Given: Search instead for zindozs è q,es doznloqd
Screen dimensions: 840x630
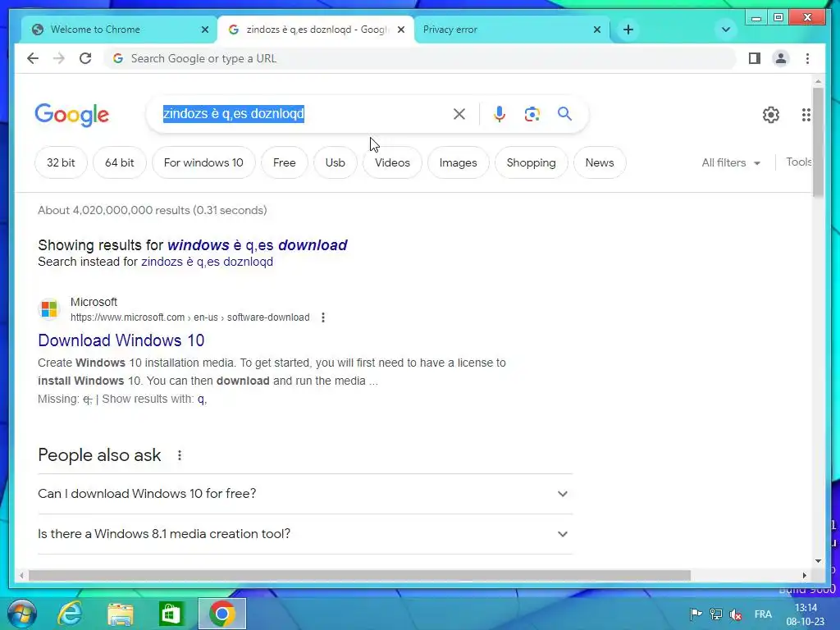Looking at the screenshot, I should tap(207, 262).
